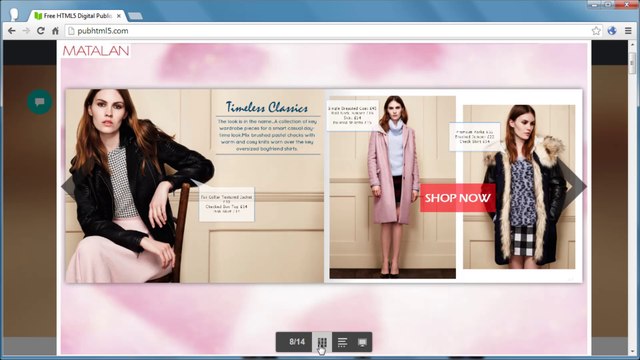Flip to the previous page arrow

tap(68, 187)
